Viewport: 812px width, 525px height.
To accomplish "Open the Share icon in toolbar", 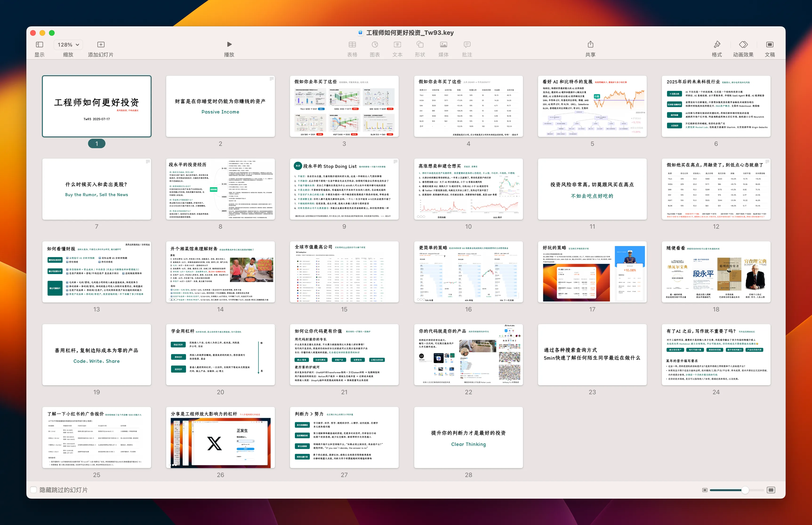I will pos(590,44).
